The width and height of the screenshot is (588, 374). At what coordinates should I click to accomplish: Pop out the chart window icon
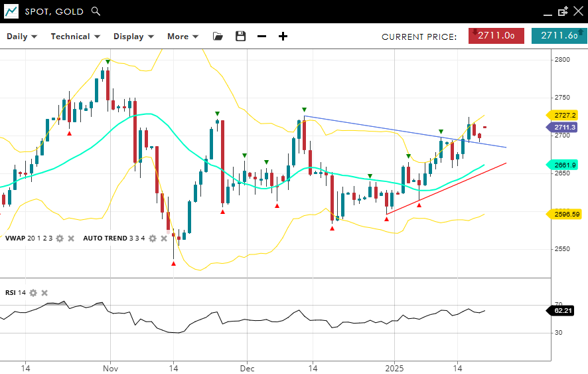click(563, 11)
